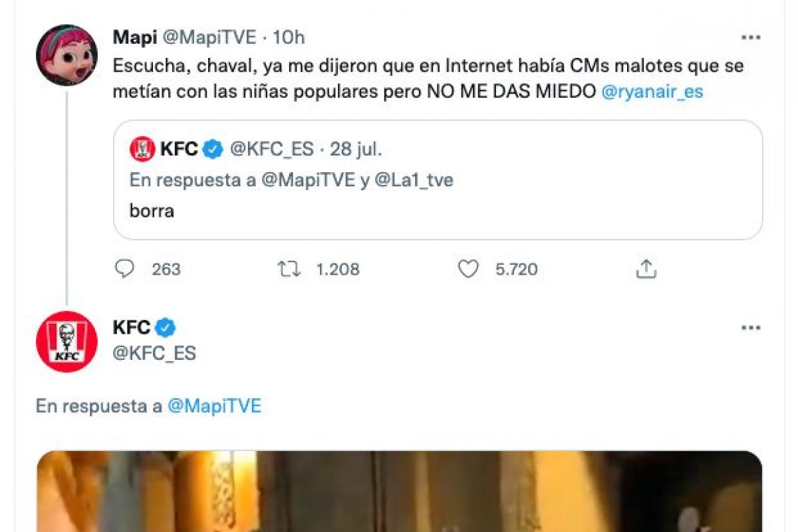Click the small KFC avatar in quoted tweet

143,148
